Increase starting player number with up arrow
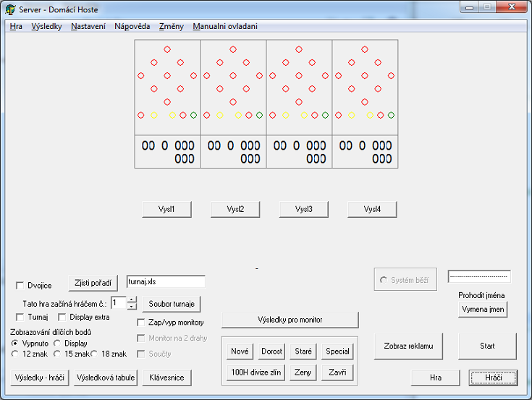This screenshot has width=532, height=400. (131, 299)
